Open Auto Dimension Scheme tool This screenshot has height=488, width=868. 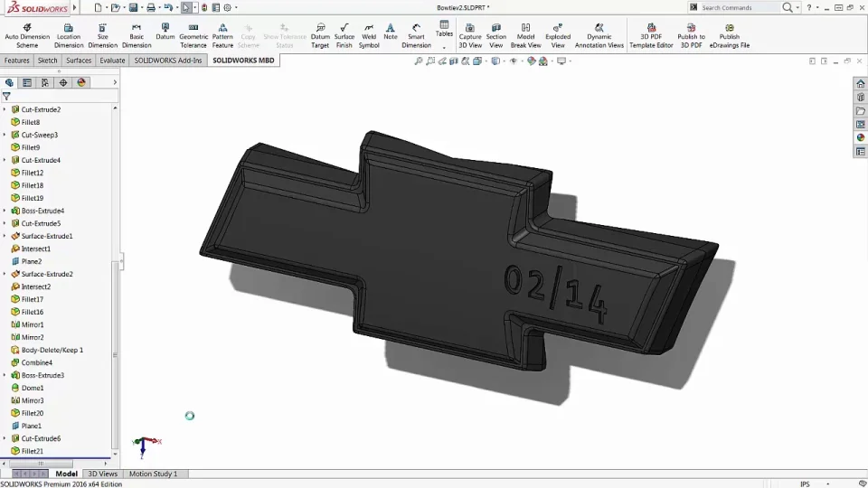(x=27, y=36)
